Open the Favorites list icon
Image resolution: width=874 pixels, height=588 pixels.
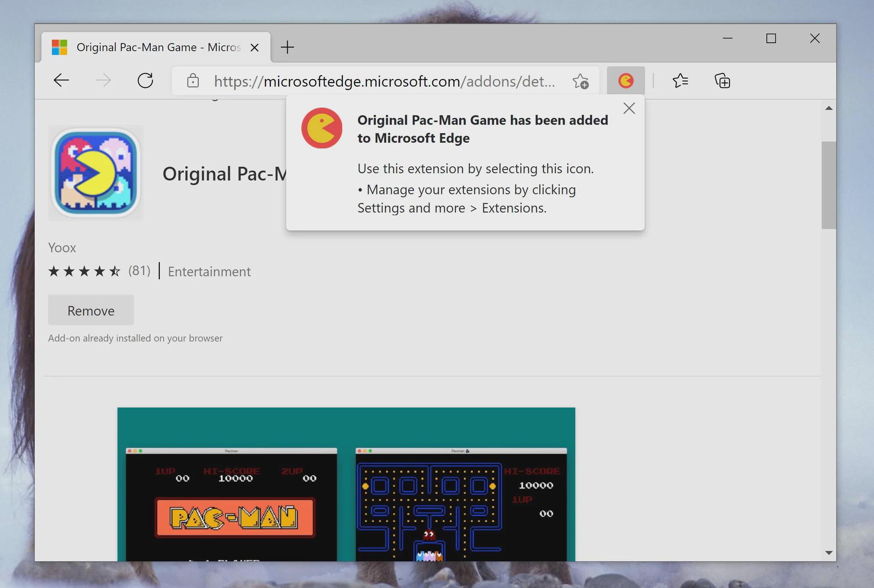(680, 81)
